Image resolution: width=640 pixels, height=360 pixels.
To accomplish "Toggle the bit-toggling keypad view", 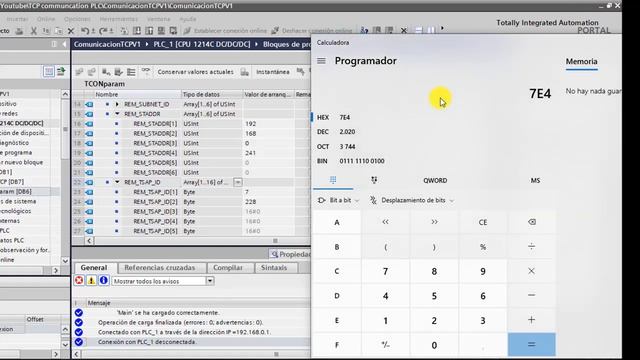I will (x=374, y=180).
